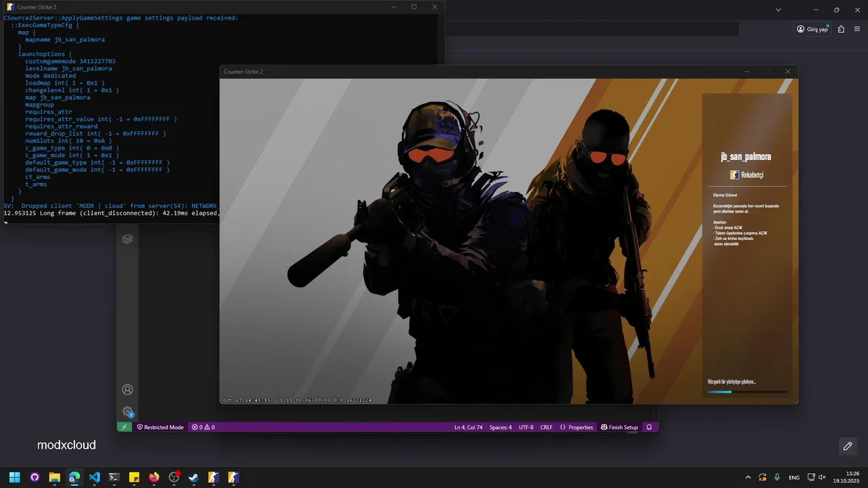Image resolution: width=868 pixels, height=488 pixels.
Task: Click Finish Setup in VS Code status bar
Action: pyautogui.click(x=620, y=427)
